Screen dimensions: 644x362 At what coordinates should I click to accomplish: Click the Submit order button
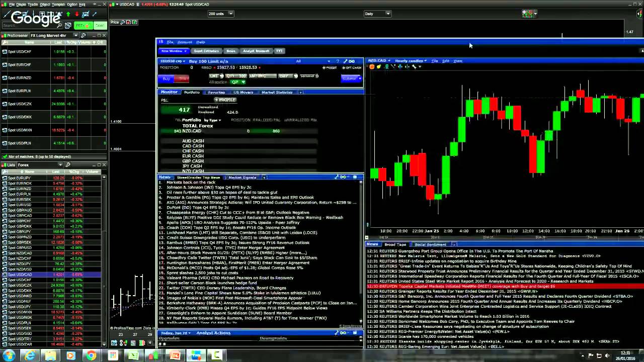tap(349, 78)
